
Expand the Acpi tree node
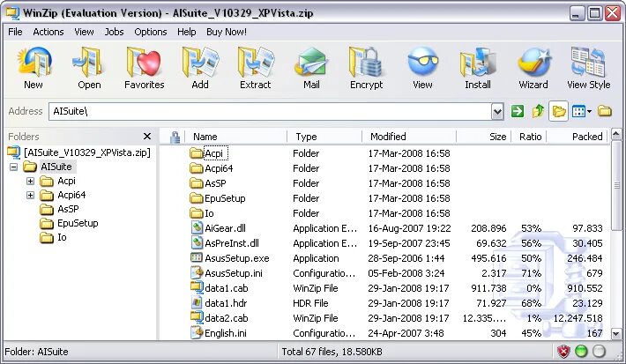click(30, 181)
